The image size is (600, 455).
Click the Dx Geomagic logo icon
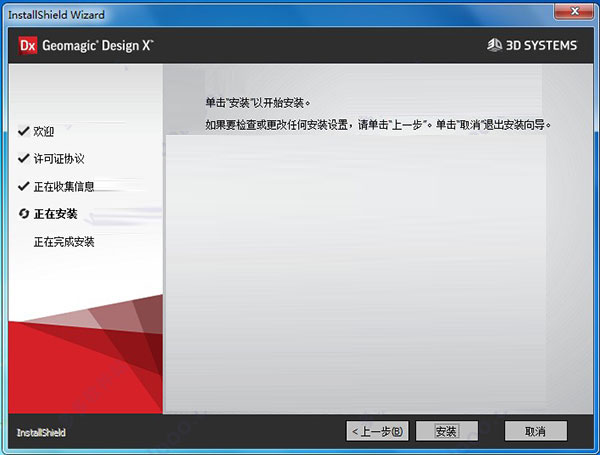pos(28,46)
